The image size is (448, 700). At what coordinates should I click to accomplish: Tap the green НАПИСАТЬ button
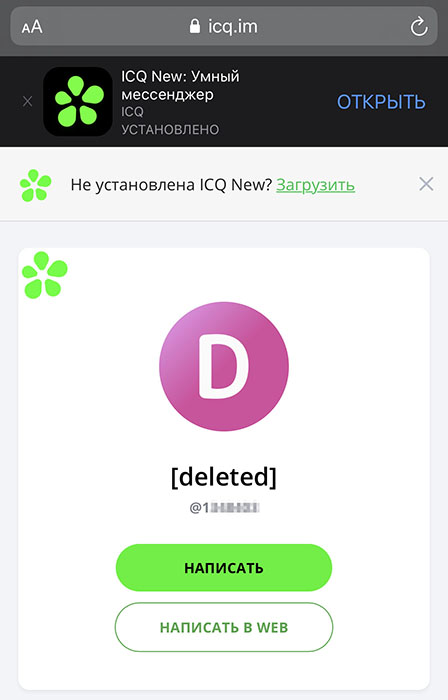[224, 567]
